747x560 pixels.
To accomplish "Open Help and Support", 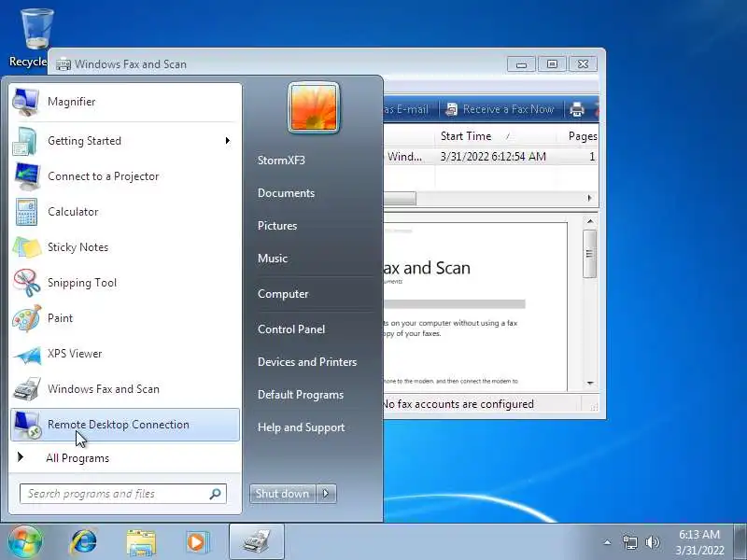I will click(x=301, y=427).
